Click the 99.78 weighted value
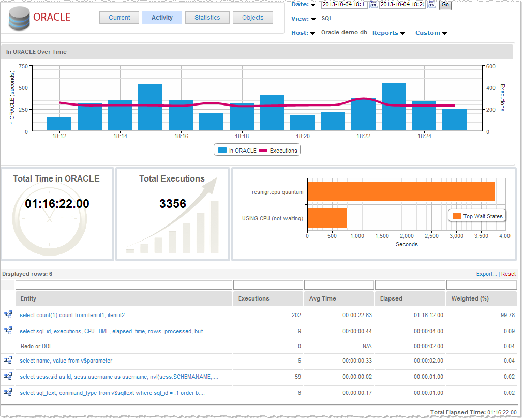 (x=507, y=315)
